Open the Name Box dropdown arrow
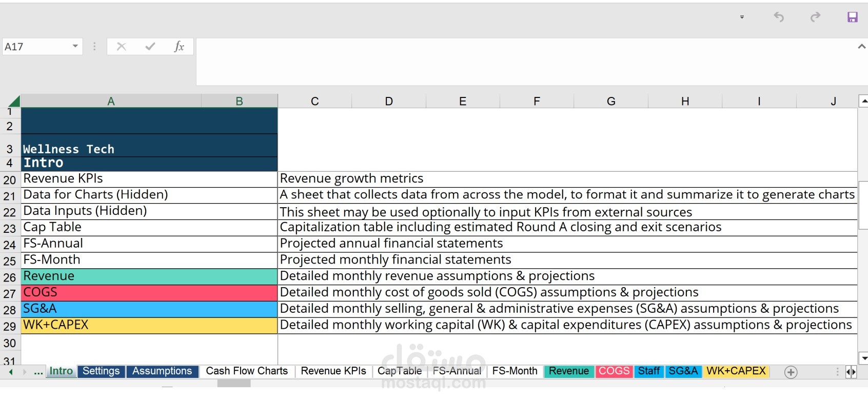 75,47
